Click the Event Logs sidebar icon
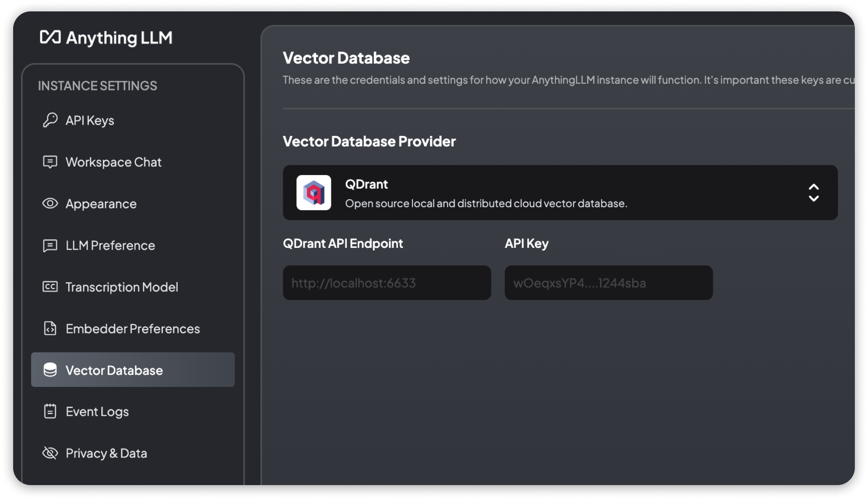868x500 pixels. pyautogui.click(x=50, y=412)
